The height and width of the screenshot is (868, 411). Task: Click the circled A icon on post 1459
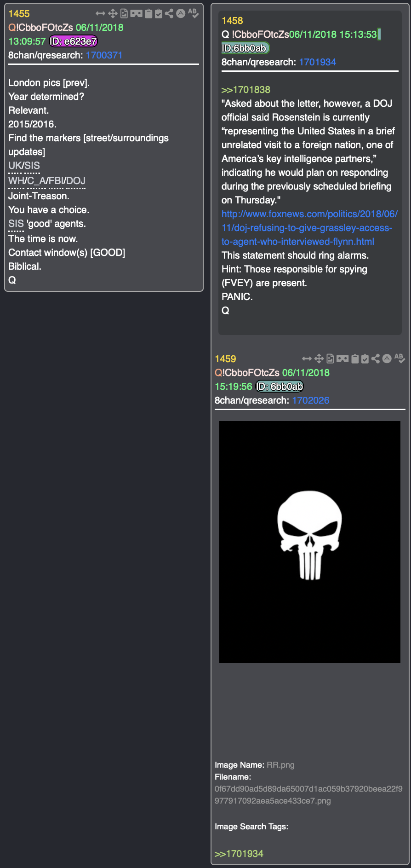pyautogui.click(x=387, y=359)
